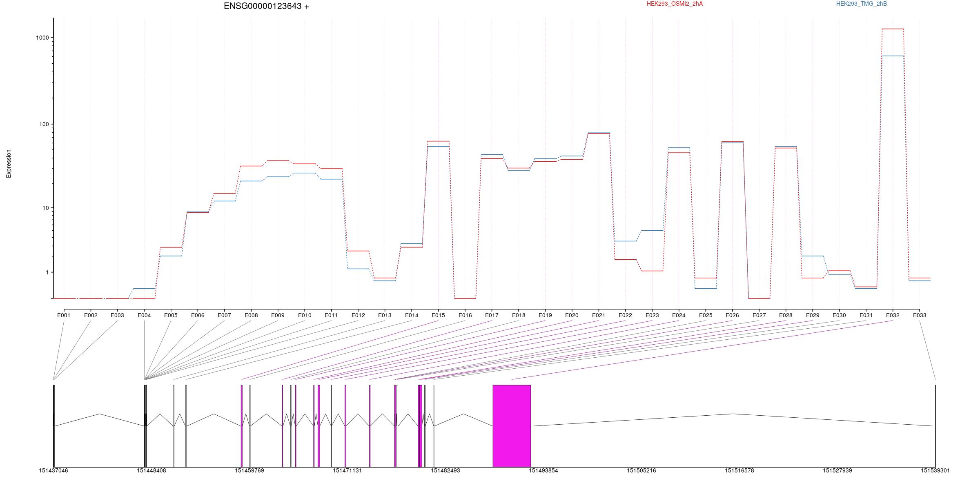Click exon label E004
This screenshot has width=980, height=490.
144,315
